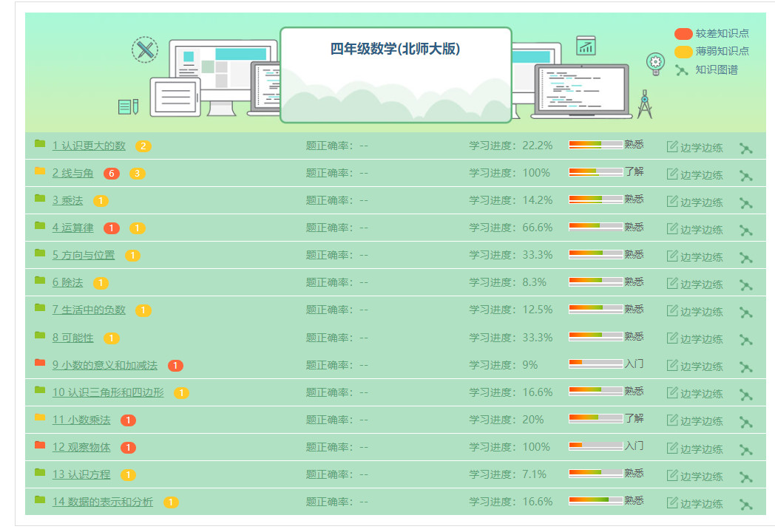Image resolution: width=775 pixels, height=532 pixels.
Task: Click the crossed pencil ruler icon
Action: 145,50
